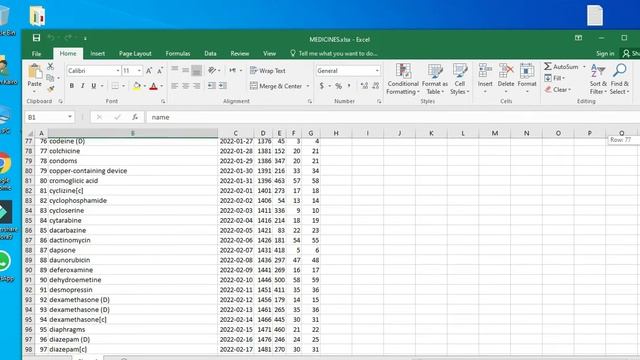Click the formula bar containing name

coord(392,117)
